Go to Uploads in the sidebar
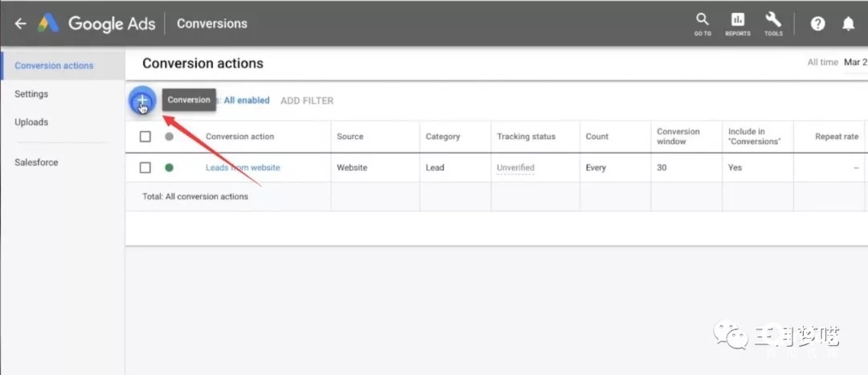The height and width of the screenshot is (375, 868). 31,122
